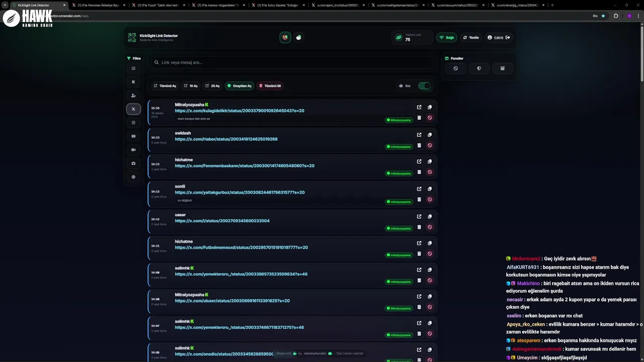Click the cloud icon in header
Viewport: 644px width, 362px height.
click(x=299, y=37)
